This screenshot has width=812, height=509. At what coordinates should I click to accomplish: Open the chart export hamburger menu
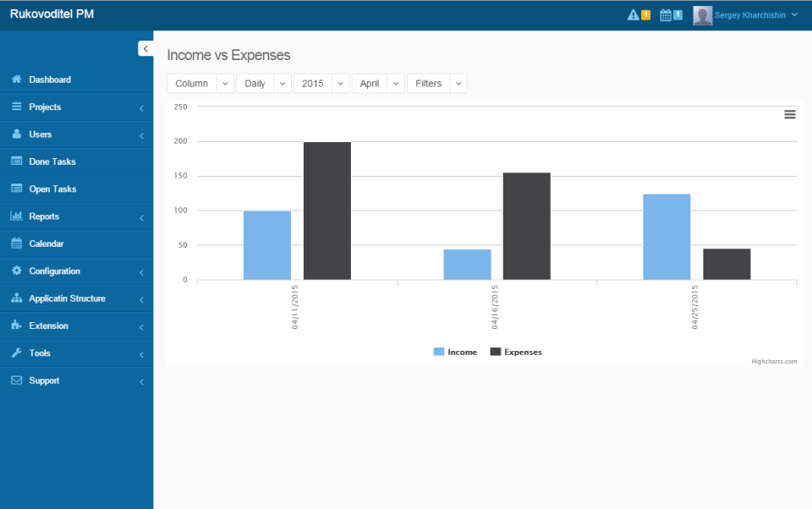tap(789, 113)
